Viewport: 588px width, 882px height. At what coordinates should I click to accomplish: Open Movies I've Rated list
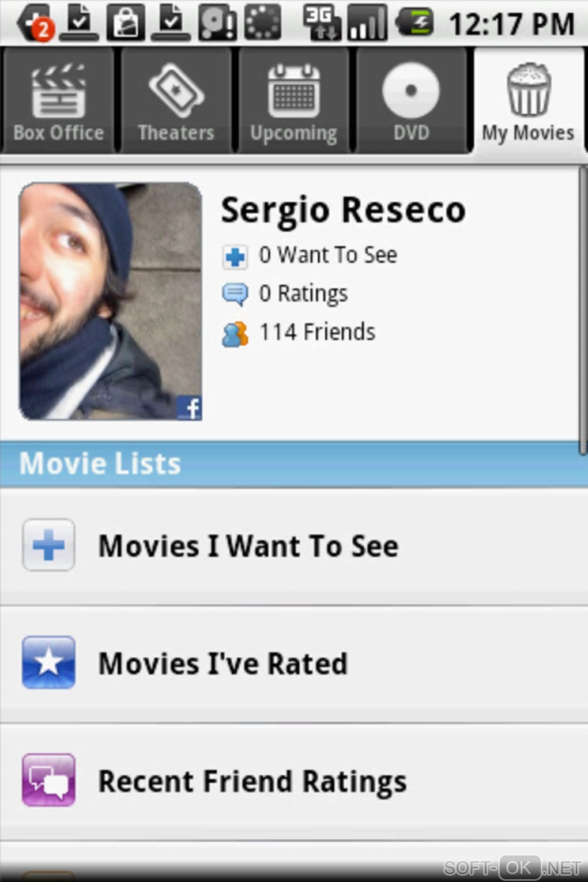coord(223,664)
